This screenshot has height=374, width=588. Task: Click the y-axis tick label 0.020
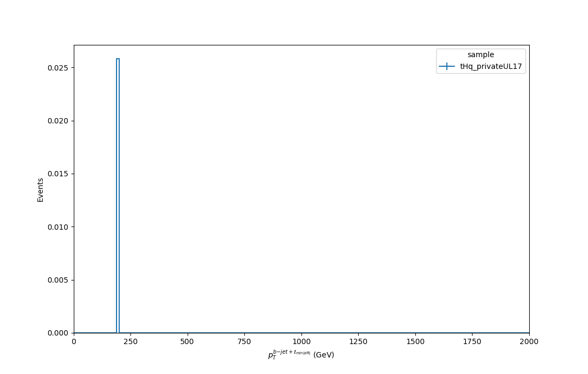click(x=58, y=121)
